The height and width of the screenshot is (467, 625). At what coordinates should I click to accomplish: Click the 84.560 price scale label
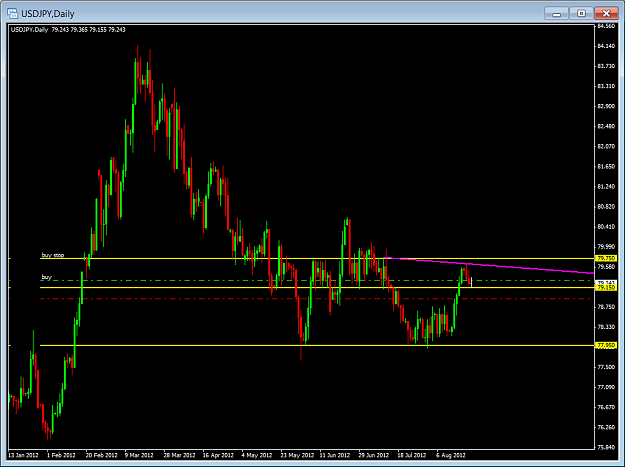tap(606, 26)
